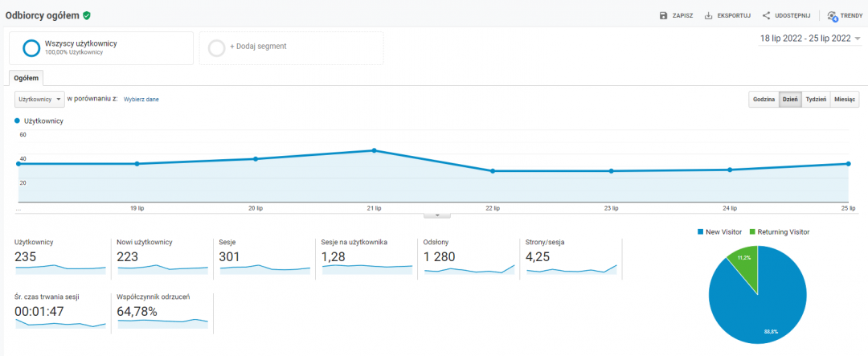Click the Eksportuj download icon
868x356 pixels.
(708, 15)
